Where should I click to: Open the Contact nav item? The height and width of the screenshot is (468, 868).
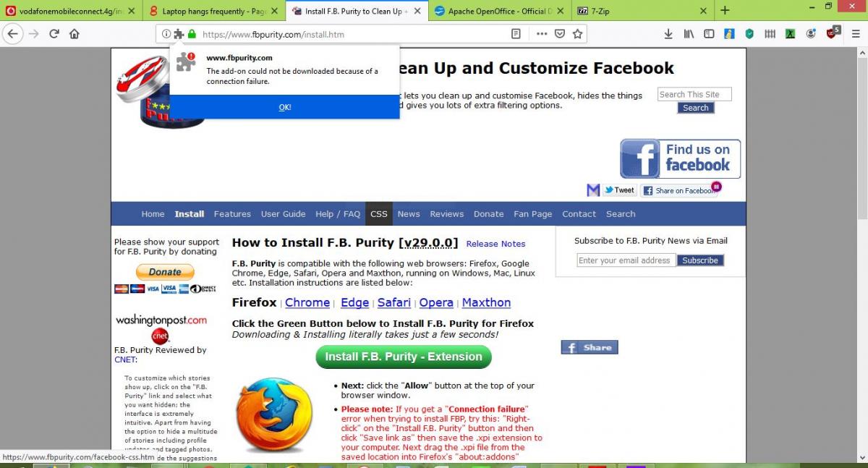579,214
